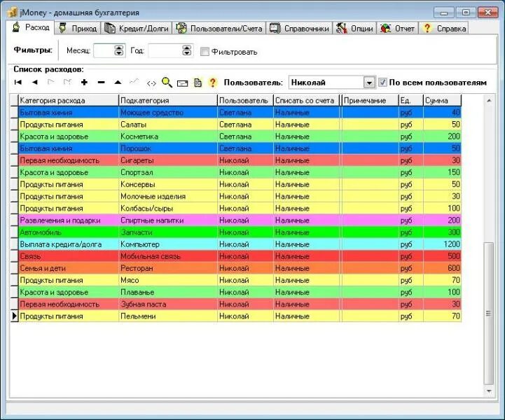Select the Зубная паста cell
505x420 pixels.
point(168,304)
